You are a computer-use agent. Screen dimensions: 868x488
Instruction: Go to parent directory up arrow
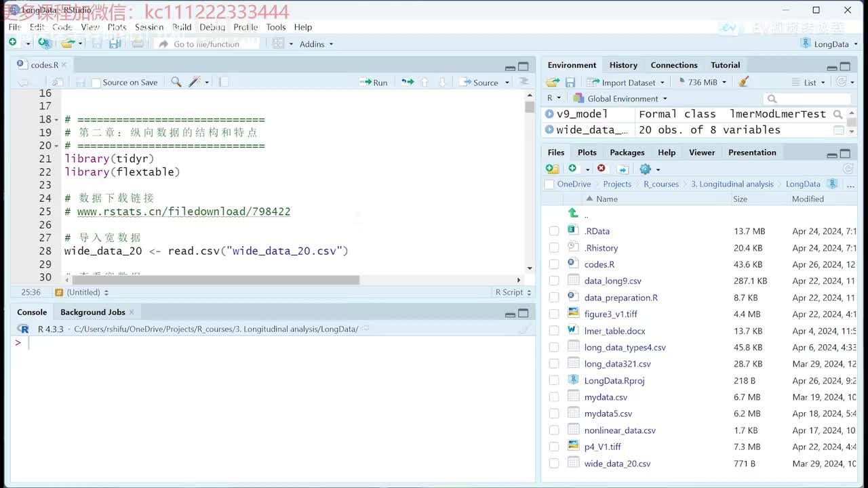(x=573, y=213)
